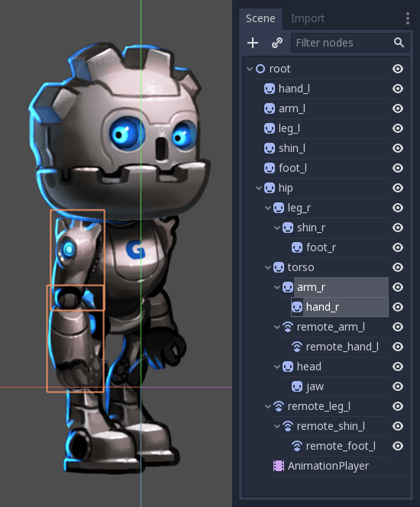Switch to the Scene tab
Screen dimensions: 420x507
tap(260, 18)
